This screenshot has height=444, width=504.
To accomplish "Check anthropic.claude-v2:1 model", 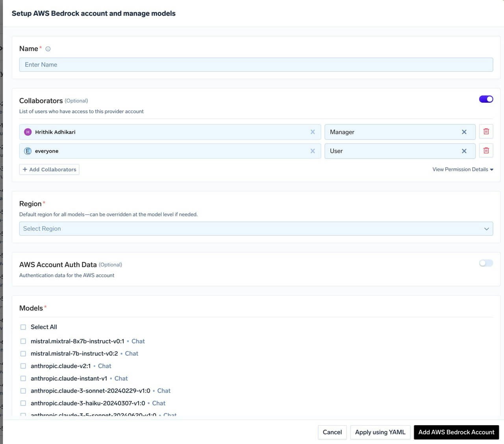I will coord(23,366).
